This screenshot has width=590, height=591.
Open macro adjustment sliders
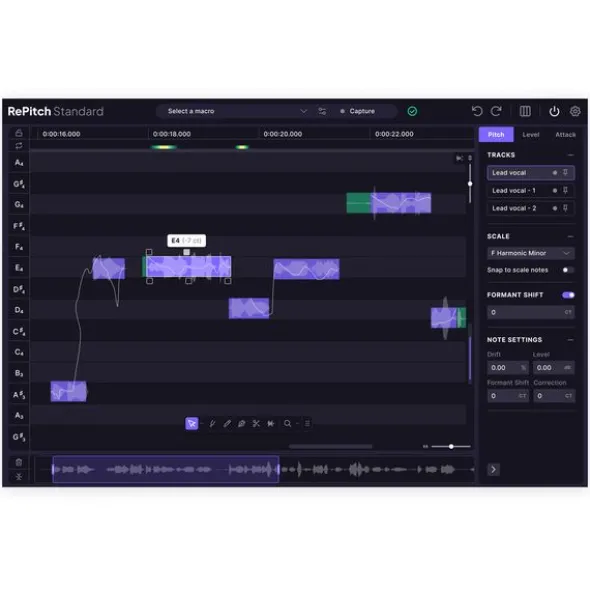[322, 111]
